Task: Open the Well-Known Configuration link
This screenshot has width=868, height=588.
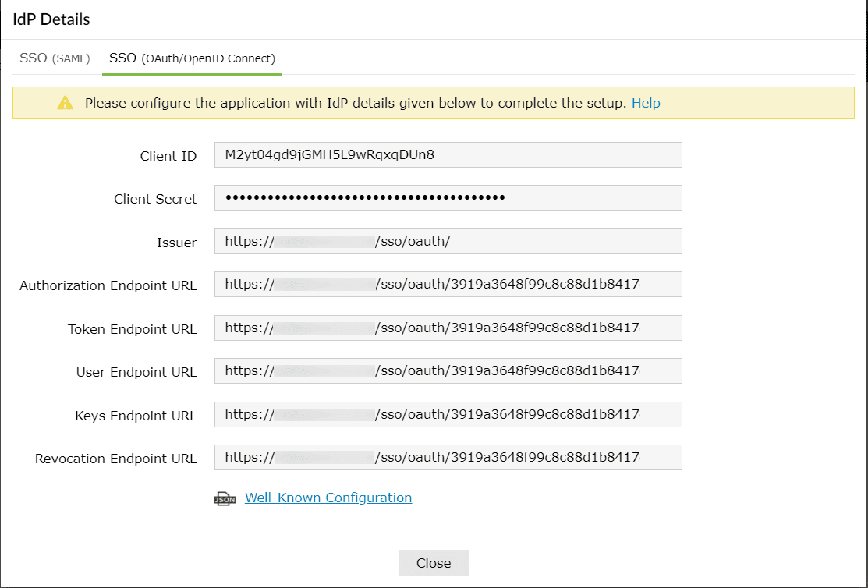Action: coord(328,498)
